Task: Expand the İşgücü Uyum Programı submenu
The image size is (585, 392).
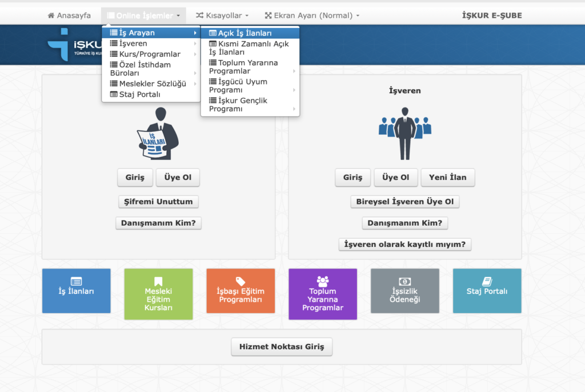Action: tap(250, 86)
